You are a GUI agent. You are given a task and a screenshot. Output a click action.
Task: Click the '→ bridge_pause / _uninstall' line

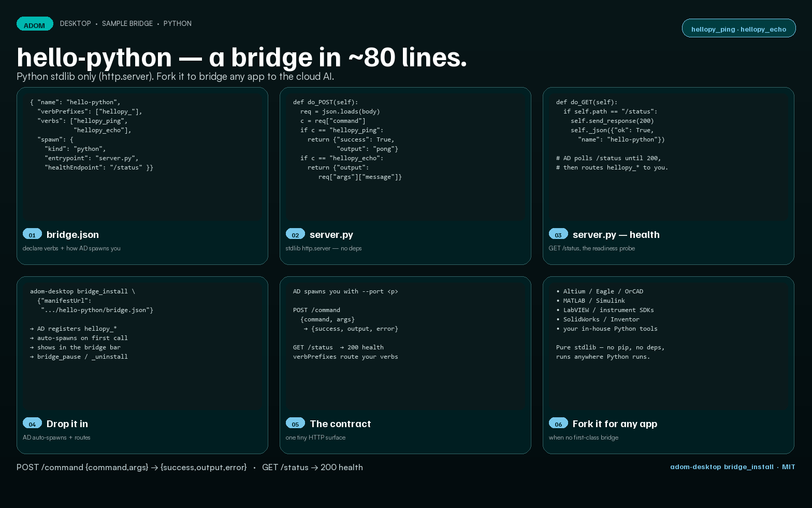click(x=79, y=357)
